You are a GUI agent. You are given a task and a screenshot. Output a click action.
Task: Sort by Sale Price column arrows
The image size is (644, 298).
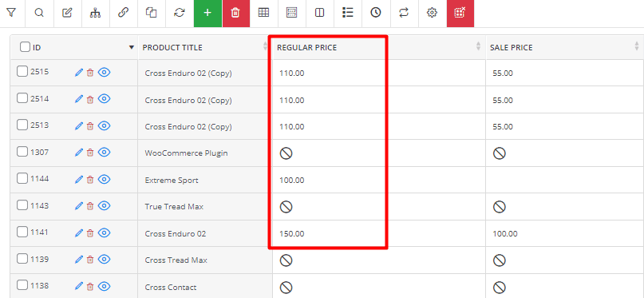coord(637,46)
